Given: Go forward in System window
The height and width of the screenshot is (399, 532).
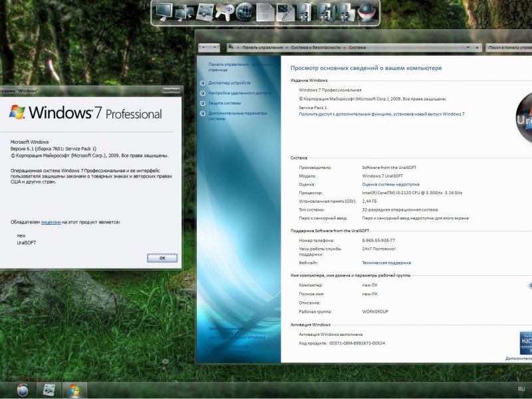Looking at the screenshot, I should coord(214,47).
